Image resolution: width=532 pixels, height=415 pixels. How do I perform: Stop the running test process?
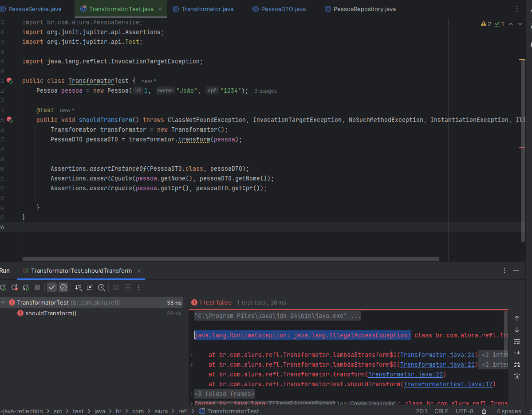(37, 287)
